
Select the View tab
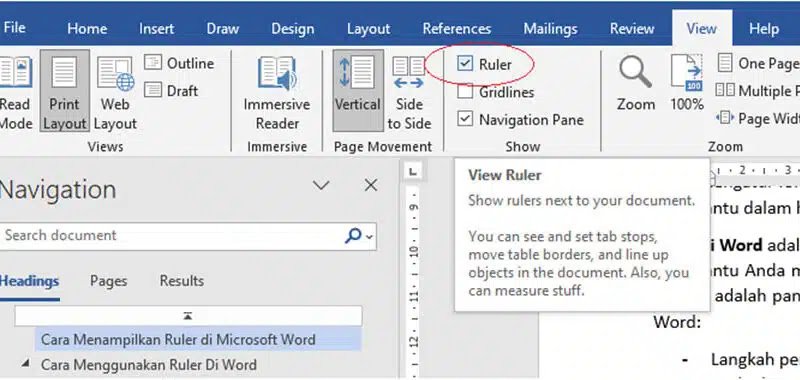click(702, 29)
